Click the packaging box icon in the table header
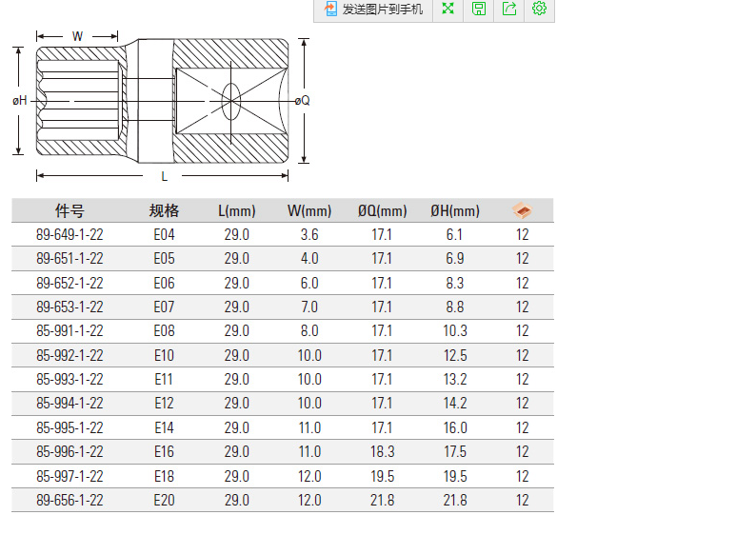The image size is (756, 535). click(522, 210)
